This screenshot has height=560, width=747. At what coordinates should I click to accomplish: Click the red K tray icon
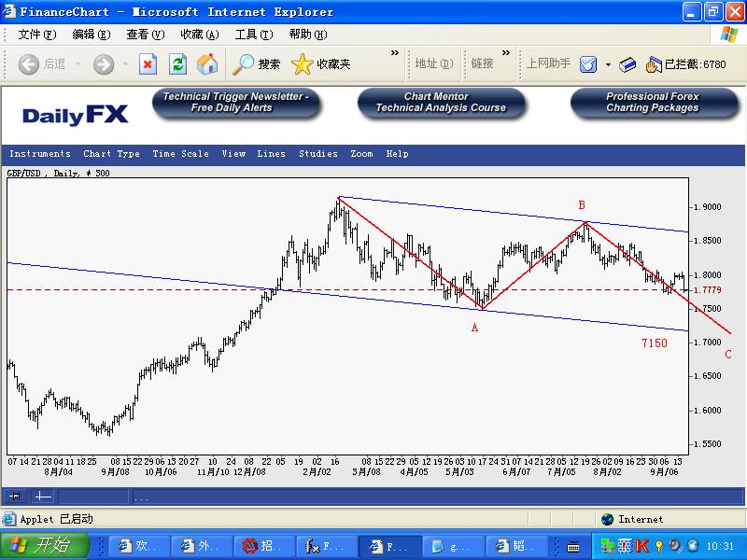(x=642, y=545)
